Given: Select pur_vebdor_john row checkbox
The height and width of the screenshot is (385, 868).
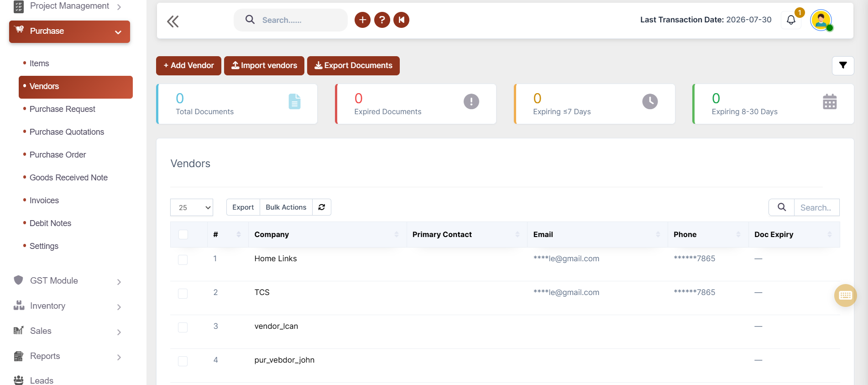Looking at the screenshot, I should [x=183, y=361].
